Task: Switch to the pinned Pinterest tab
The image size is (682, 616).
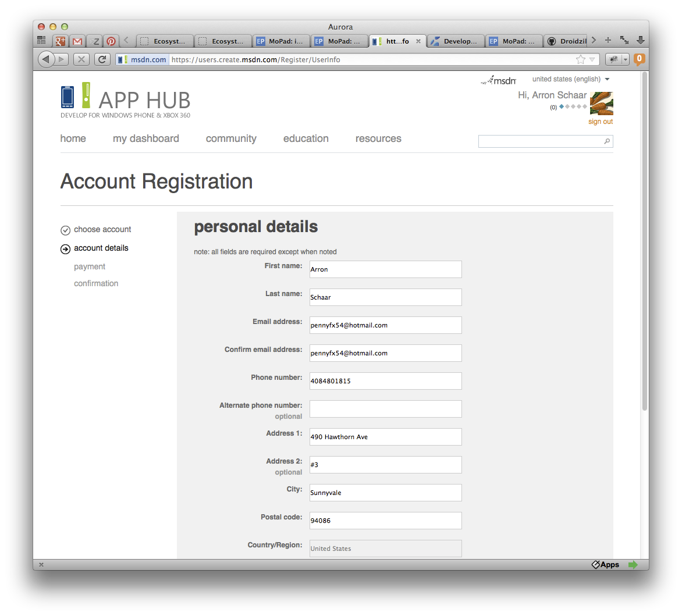Action: point(111,41)
